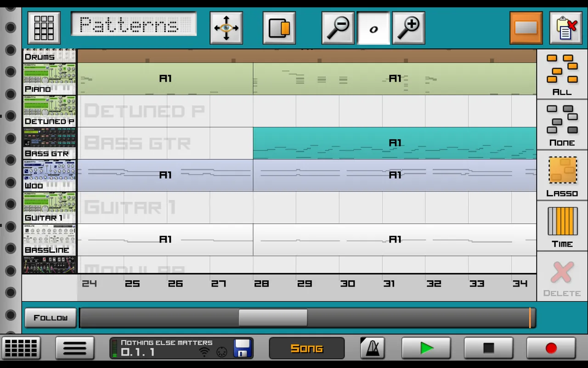This screenshot has height=368, width=588.
Task: Open the Guitar 1 track instrument
Action: [x=49, y=208]
